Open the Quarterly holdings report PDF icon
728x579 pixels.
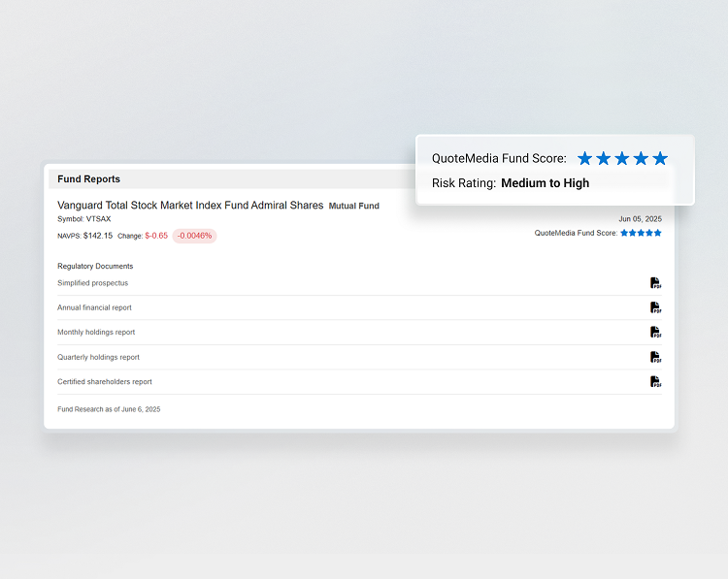(x=655, y=357)
